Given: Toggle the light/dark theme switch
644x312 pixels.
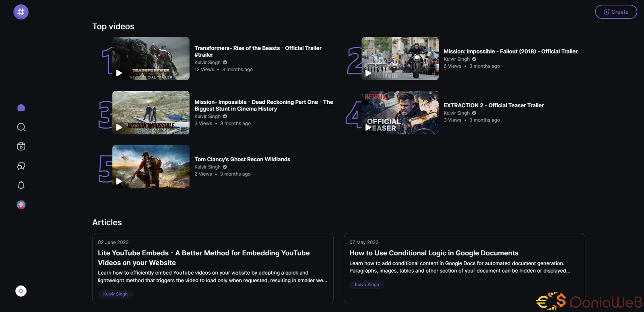Looking at the screenshot, I should tap(21, 291).
